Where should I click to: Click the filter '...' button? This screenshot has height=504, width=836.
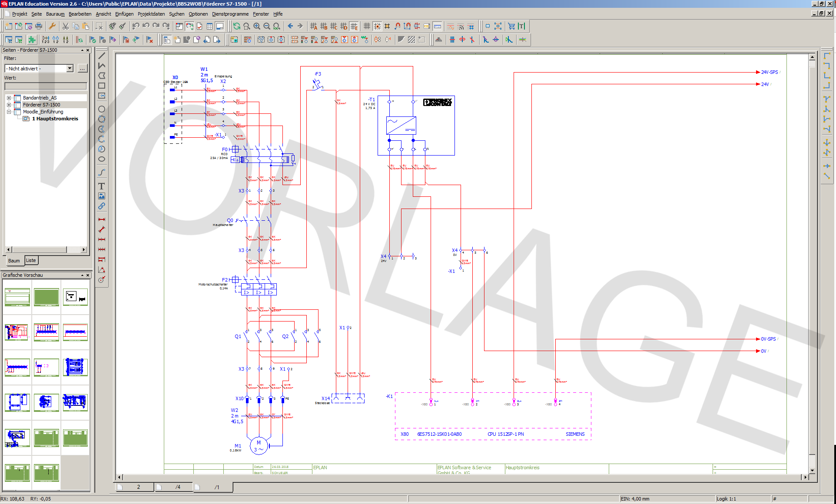coord(82,68)
